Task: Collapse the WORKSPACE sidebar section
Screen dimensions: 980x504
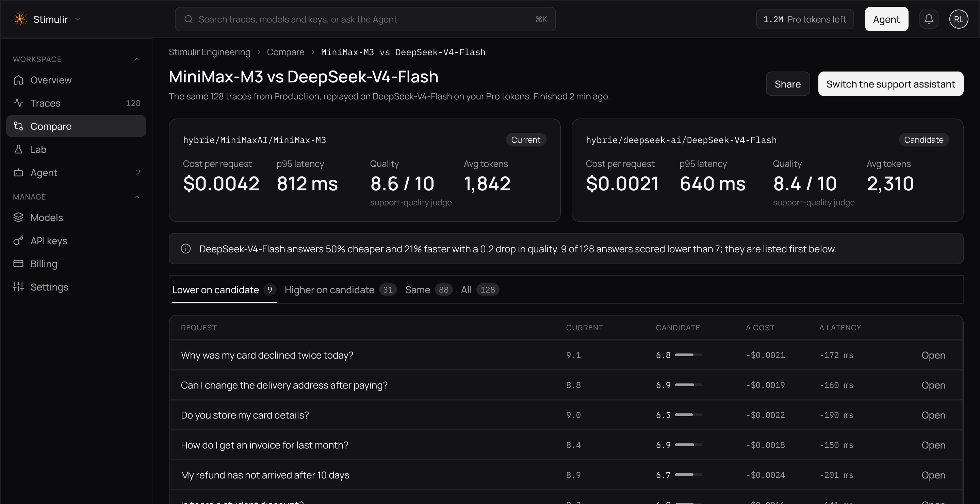Action: 137,59
